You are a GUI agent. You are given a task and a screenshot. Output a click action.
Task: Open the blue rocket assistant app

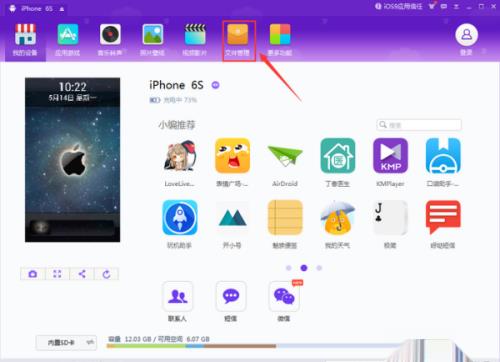click(x=180, y=218)
